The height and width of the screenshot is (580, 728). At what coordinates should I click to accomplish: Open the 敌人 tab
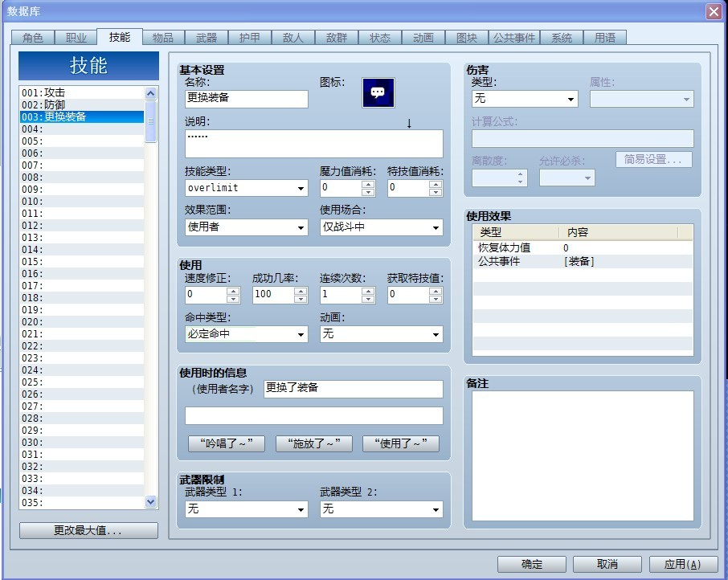(293, 38)
